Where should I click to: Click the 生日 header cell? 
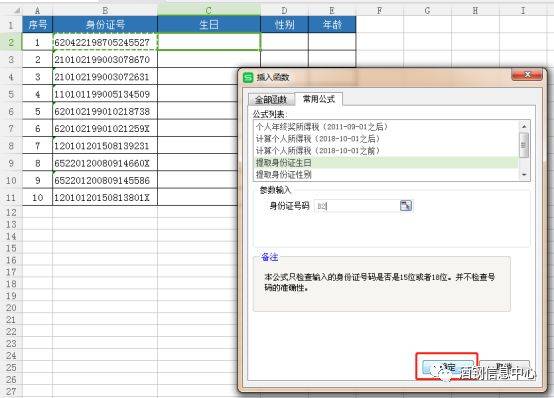click(209, 25)
